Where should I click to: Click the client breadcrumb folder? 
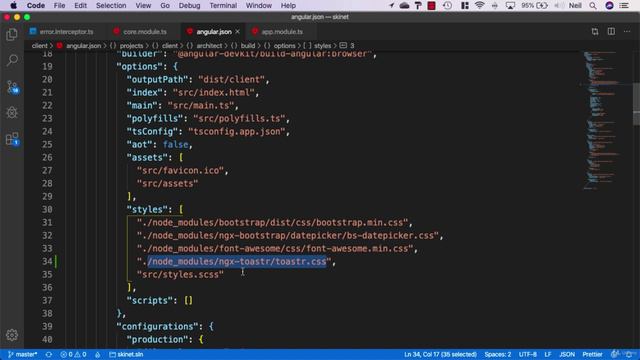pyautogui.click(x=40, y=46)
